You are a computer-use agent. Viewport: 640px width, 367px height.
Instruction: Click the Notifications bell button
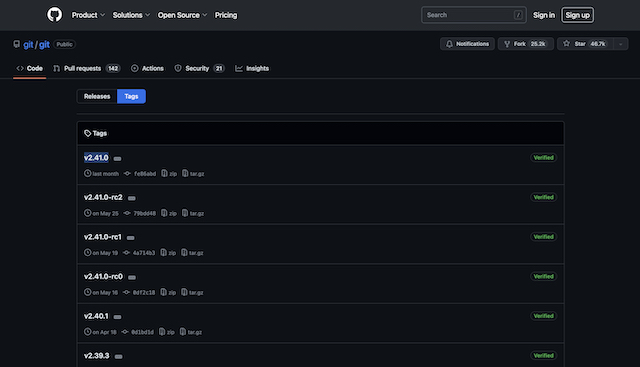pos(467,44)
